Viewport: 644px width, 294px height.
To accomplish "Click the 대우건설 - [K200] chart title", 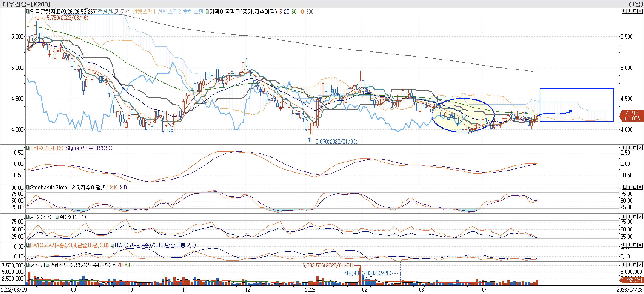I will [26, 4].
